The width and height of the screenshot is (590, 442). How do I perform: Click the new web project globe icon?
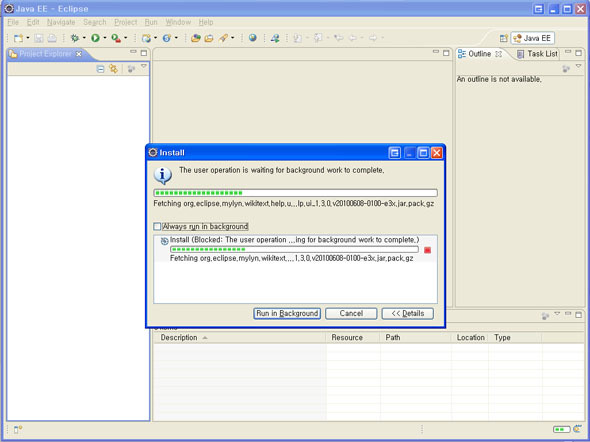coord(146,38)
